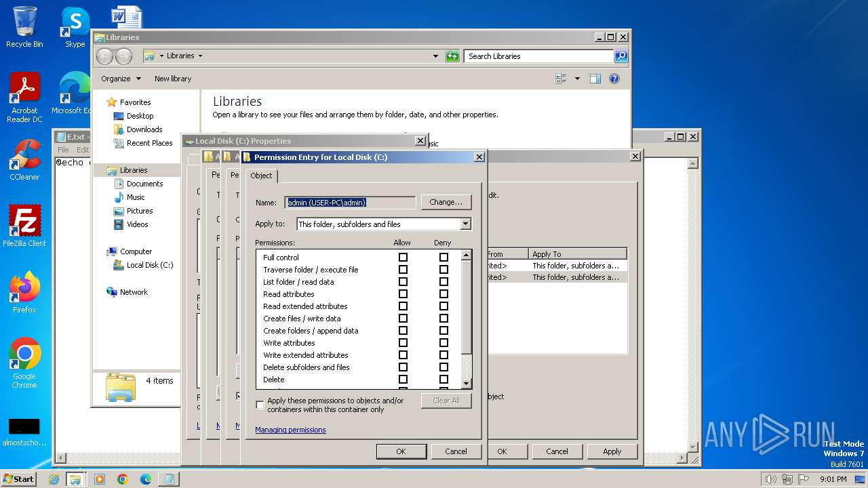Check Allow for Read attributes

click(403, 294)
